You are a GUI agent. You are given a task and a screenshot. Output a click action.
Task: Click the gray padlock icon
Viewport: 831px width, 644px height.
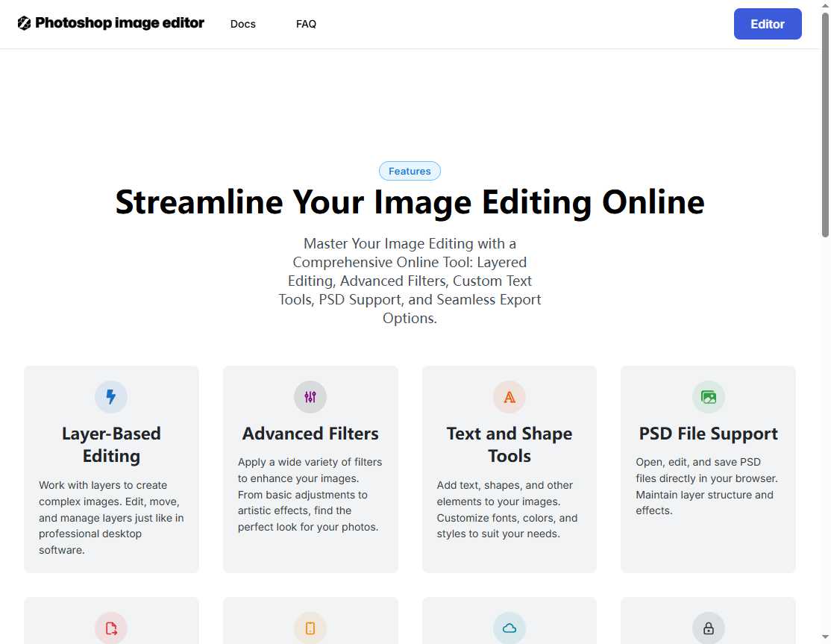pyautogui.click(x=708, y=628)
